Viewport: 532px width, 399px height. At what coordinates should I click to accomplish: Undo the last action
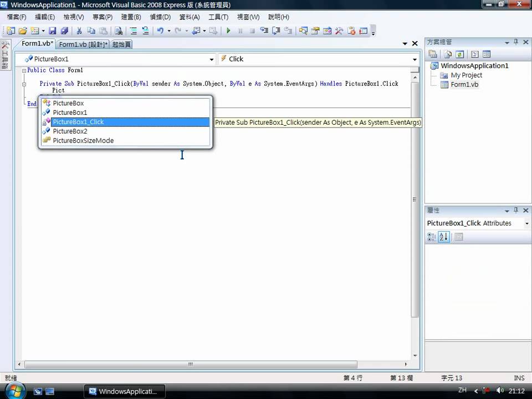coord(160,31)
